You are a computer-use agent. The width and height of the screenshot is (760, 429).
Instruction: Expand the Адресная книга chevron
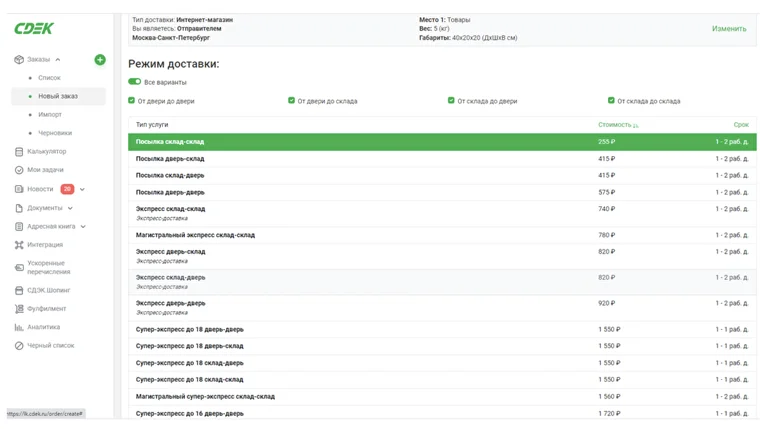pos(83,226)
